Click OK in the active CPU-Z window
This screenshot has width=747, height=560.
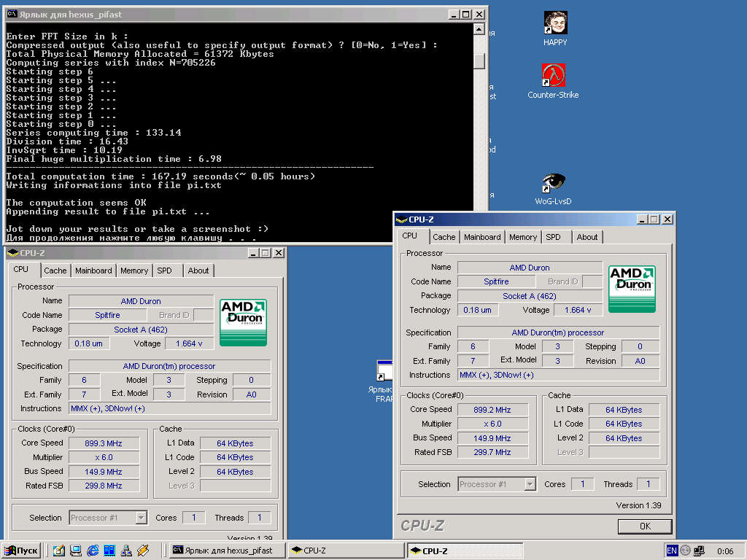pos(645,526)
